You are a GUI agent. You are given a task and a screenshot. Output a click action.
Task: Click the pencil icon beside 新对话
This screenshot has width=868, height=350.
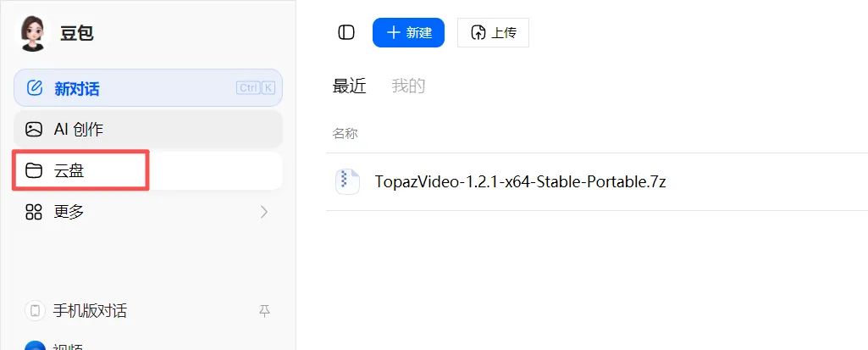pos(35,88)
